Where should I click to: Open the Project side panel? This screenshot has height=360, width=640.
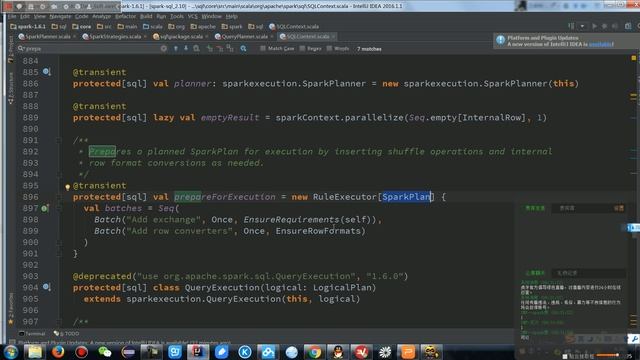(11, 49)
